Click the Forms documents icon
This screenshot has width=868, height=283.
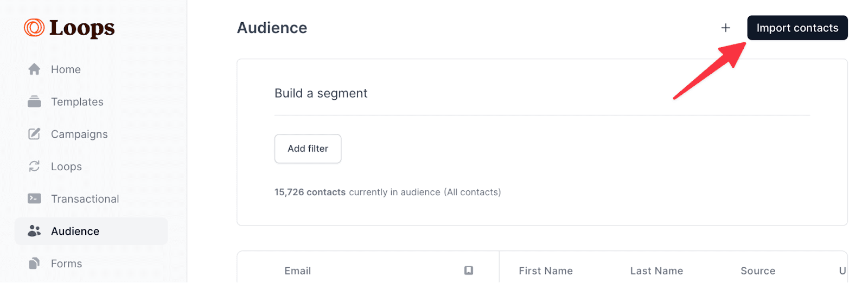[x=34, y=263]
